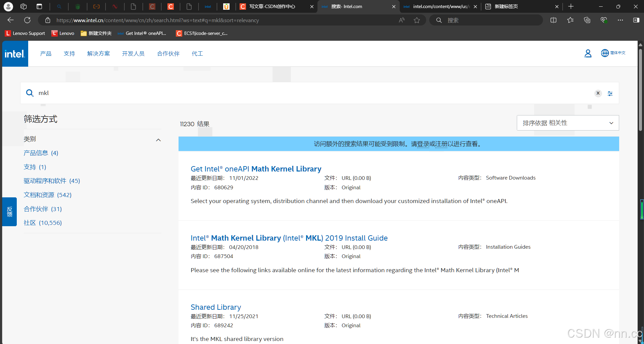Filter by 文档和资源 (542)
The width and height of the screenshot is (644, 344).
coord(48,195)
